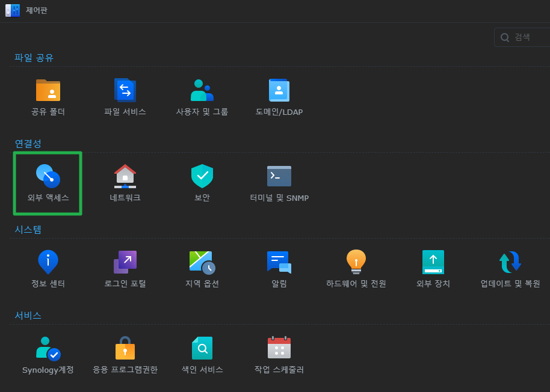Open the highlighted 외부 액세스 icon
The width and height of the screenshot is (550, 392).
(x=48, y=177)
